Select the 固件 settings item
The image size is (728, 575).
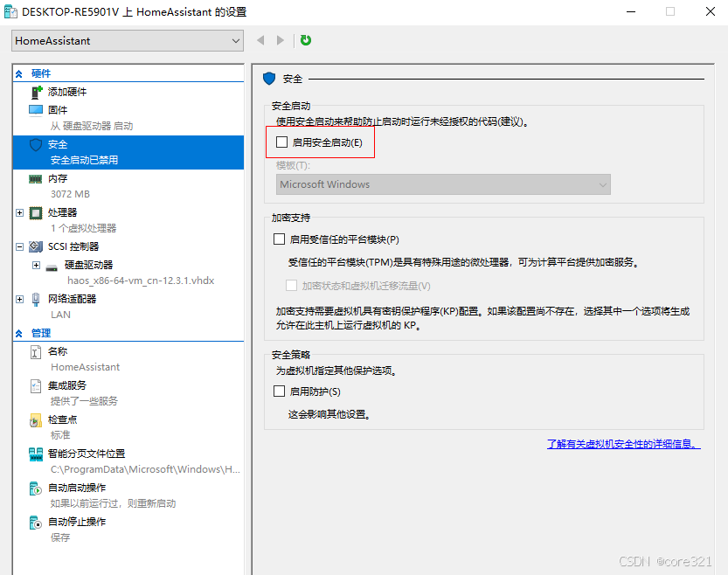58,110
